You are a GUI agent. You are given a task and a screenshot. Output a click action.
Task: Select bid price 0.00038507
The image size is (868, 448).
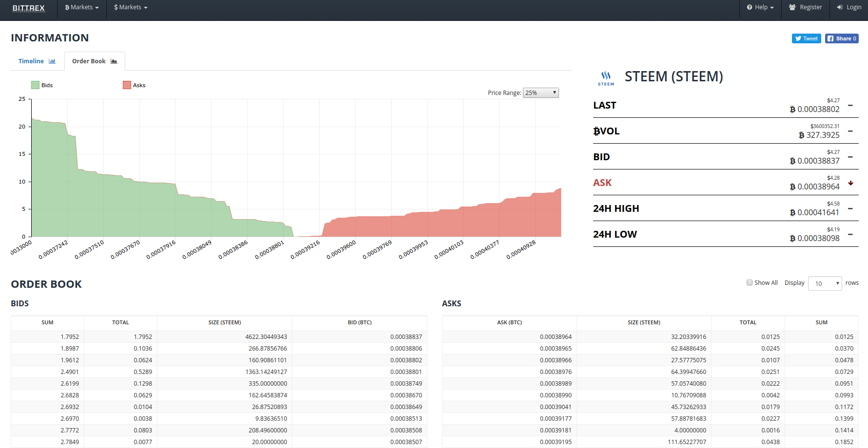pos(406,442)
